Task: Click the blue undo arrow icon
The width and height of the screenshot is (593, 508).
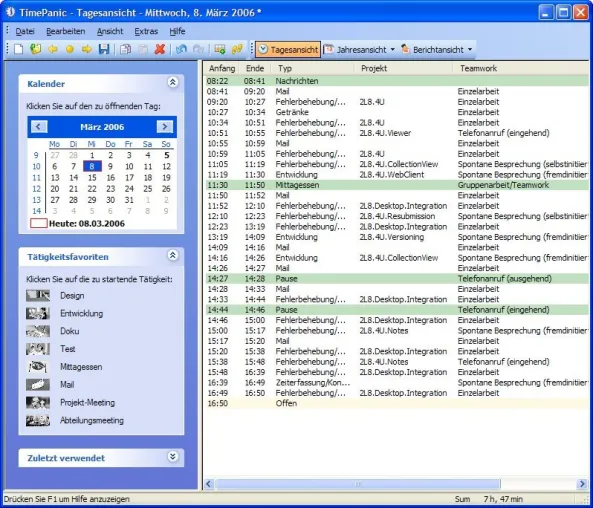Action: [181, 50]
